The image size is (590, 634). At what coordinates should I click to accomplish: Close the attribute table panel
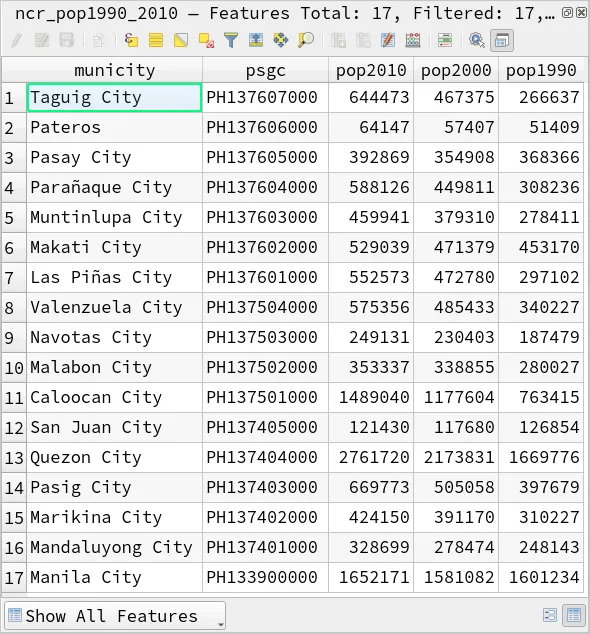point(582,13)
